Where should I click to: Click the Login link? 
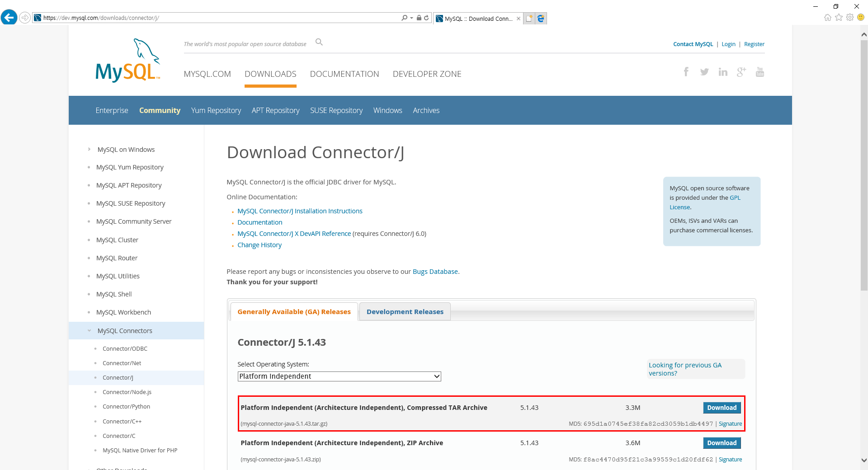pyautogui.click(x=728, y=44)
